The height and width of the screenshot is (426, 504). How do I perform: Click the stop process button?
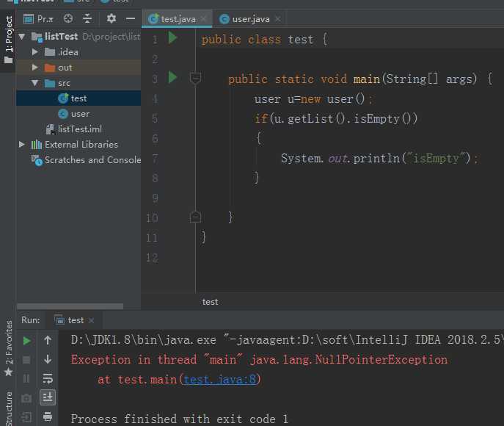click(26, 360)
